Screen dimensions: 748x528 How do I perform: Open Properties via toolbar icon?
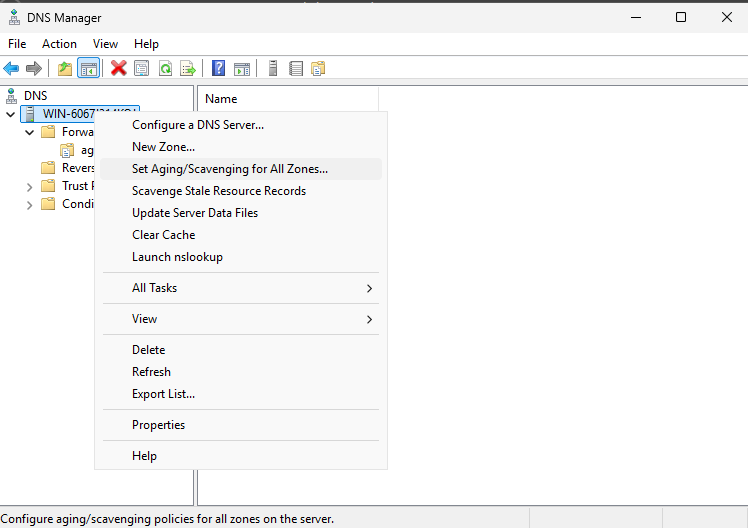click(x=142, y=69)
